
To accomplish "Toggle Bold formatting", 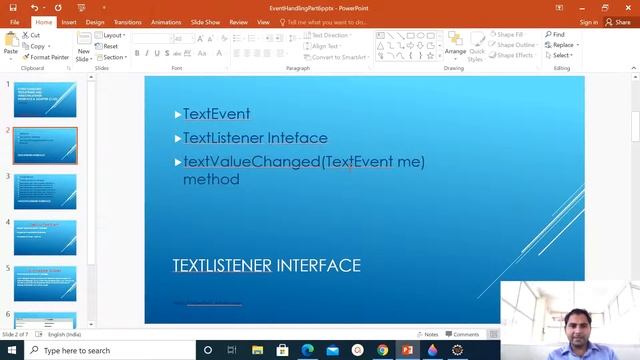I will coord(137,53).
